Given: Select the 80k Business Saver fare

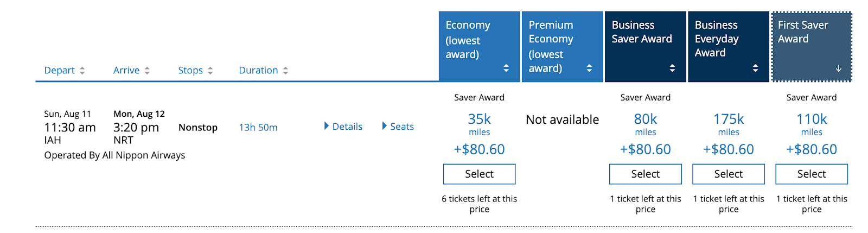Looking at the screenshot, I should click(x=645, y=174).
